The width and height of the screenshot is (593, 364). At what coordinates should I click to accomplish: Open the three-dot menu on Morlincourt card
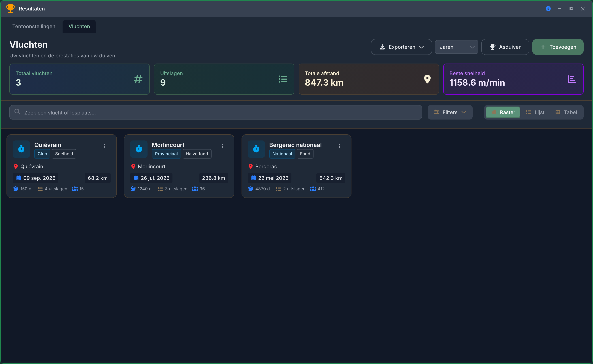coord(222,146)
